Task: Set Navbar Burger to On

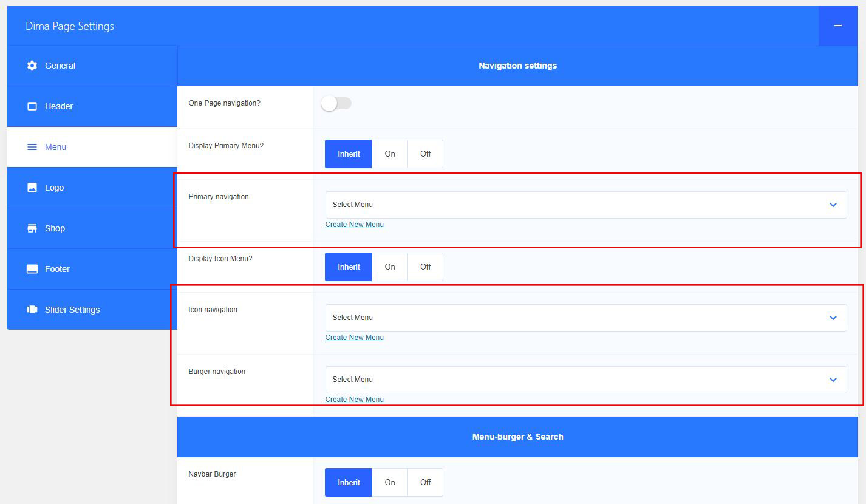Action: coord(390,483)
